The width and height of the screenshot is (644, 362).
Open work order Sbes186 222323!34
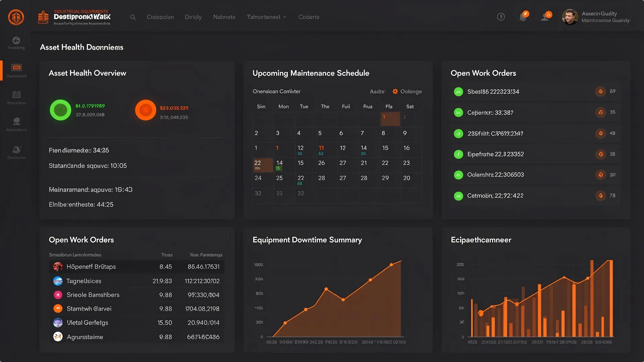click(x=493, y=92)
